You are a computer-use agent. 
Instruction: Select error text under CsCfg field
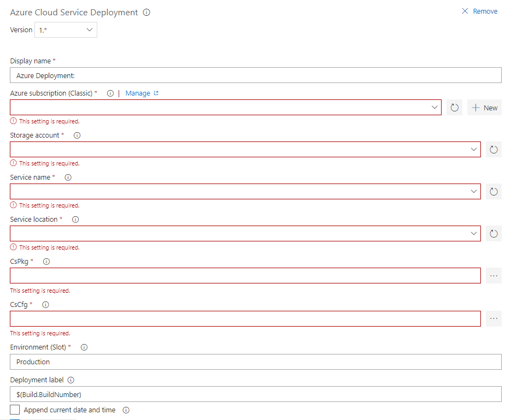point(40,333)
